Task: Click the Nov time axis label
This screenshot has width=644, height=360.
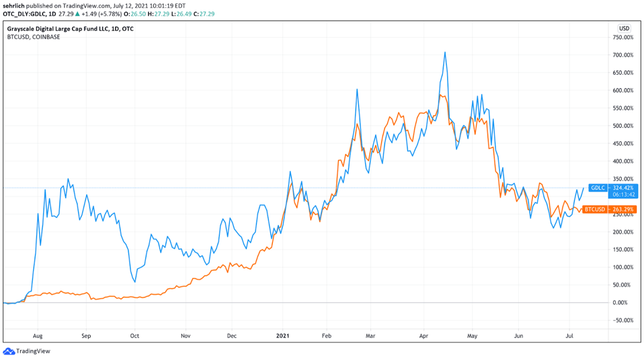Action: click(x=186, y=336)
